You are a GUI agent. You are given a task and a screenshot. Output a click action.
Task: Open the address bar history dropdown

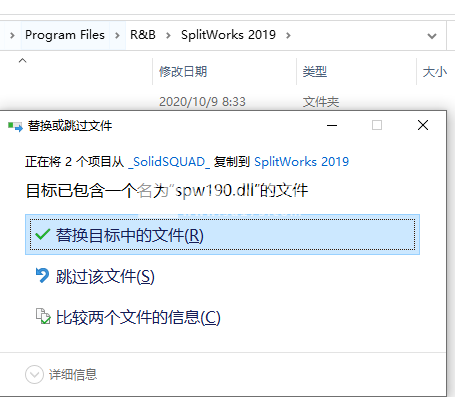click(x=432, y=36)
